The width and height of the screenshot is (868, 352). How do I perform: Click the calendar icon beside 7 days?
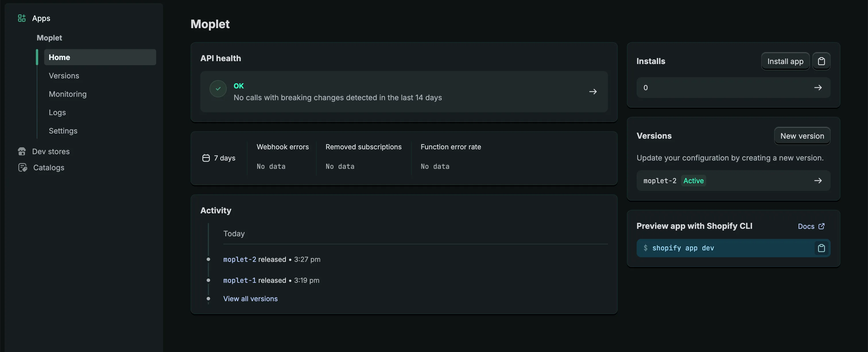tap(206, 158)
